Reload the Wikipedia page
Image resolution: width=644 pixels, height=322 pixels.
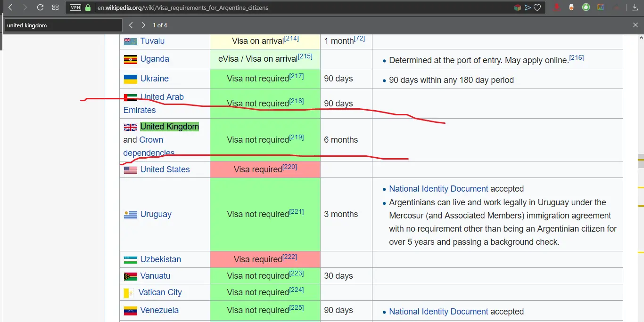tap(40, 8)
